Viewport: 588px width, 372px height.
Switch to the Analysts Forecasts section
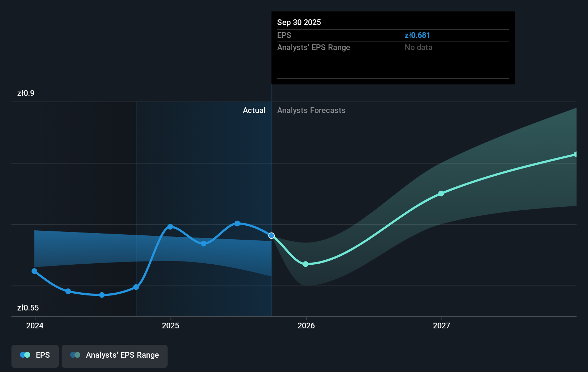click(311, 110)
